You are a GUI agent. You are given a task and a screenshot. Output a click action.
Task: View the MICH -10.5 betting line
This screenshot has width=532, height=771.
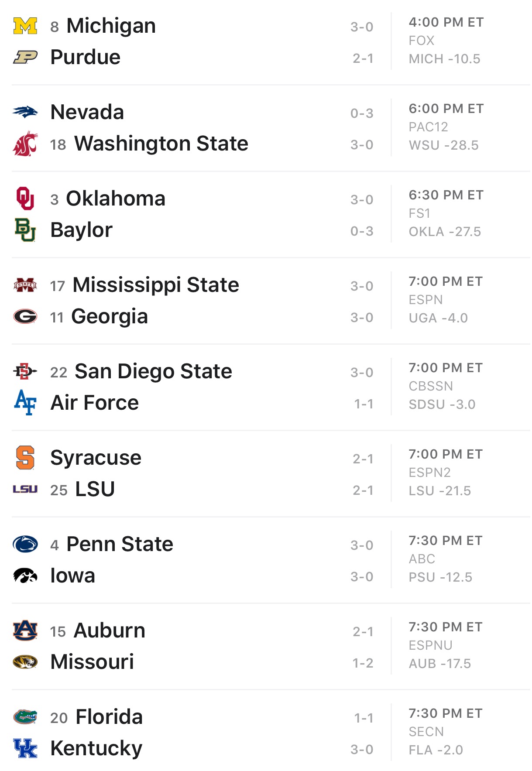[444, 59]
